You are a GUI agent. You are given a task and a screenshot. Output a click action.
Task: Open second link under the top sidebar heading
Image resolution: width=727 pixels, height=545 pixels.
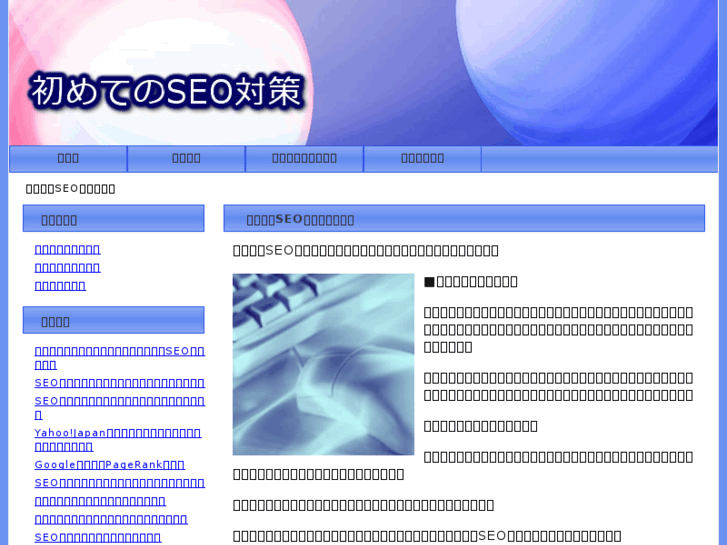(67, 268)
